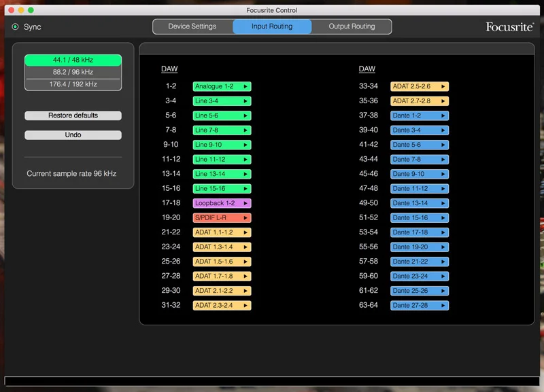Image resolution: width=544 pixels, height=392 pixels.
Task: Click the Undo button
Action: click(73, 135)
